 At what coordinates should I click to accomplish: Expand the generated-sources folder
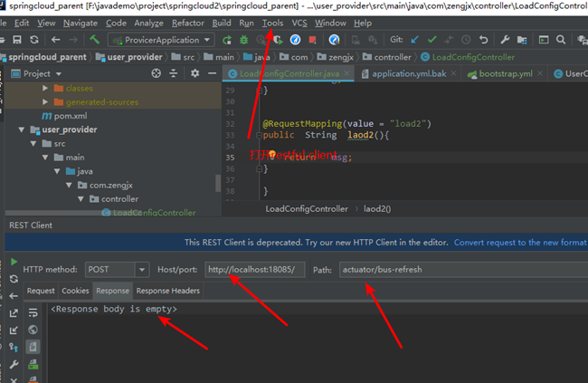pyautogui.click(x=45, y=101)
